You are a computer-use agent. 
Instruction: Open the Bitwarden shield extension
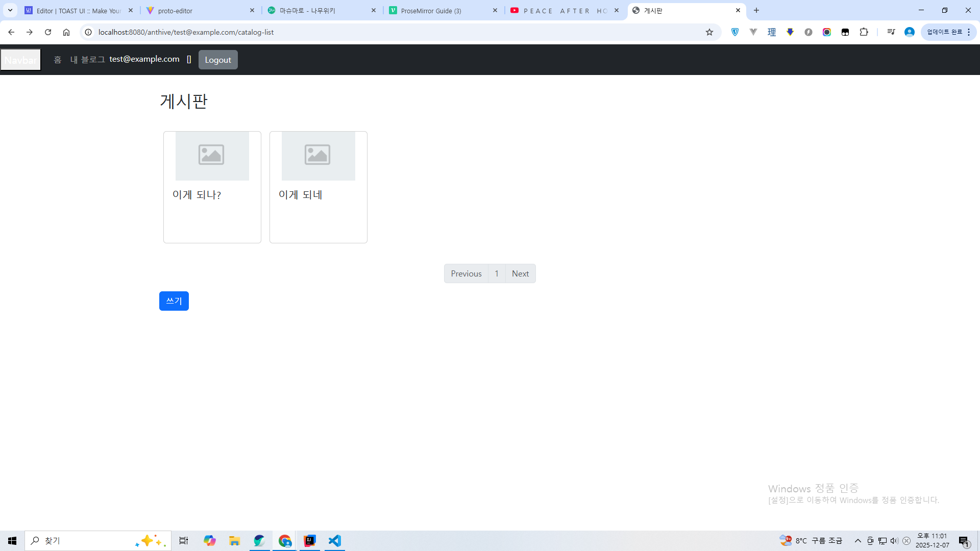pyautogui.click(x=735, y=32)
